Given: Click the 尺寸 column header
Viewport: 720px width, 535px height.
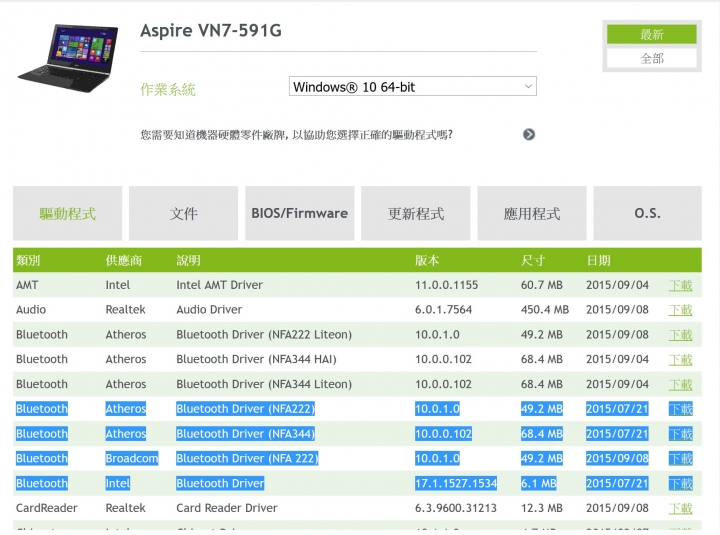Looking at the screenshot, I should 533,260.
